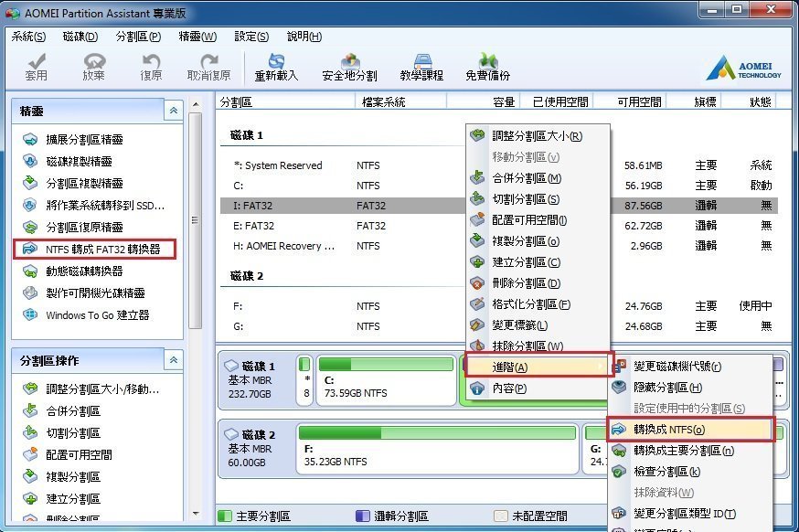Click the C: 73.59GB NTFS disk map block

click(386, 380)
